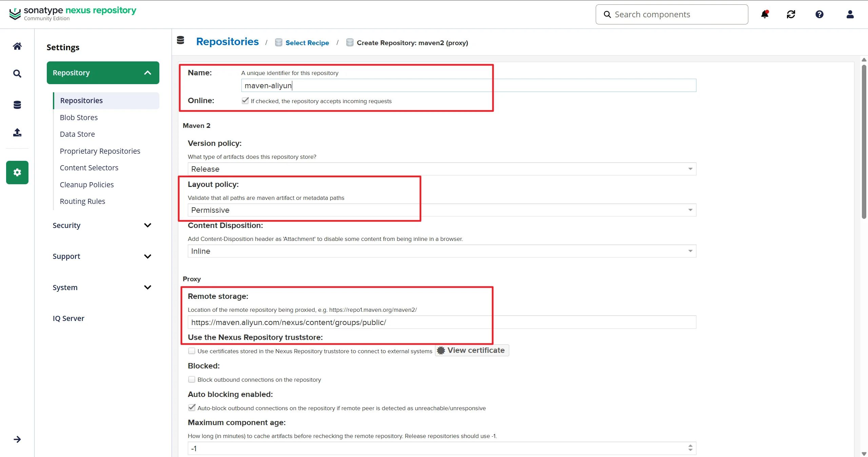Click the Remote storage URL field
Image resolution: width=868 pixels, height=457 pixels.
pyautogui.click(x=442, y=322)
